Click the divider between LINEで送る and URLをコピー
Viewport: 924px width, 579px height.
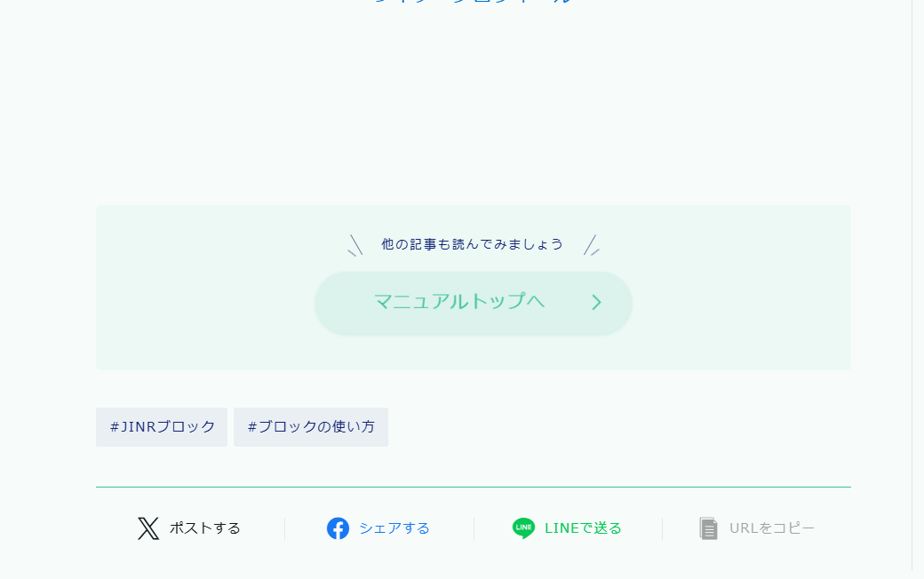click(x=662, y=528)
